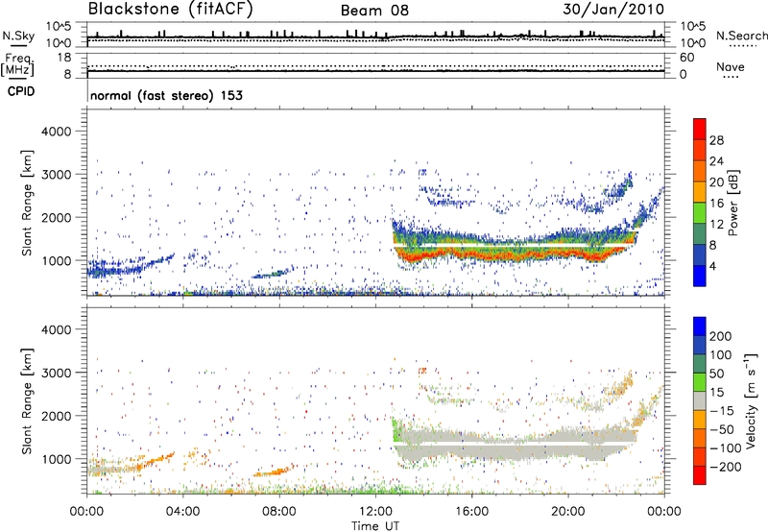
Task: Click the "28" label on power colorbar
Action: (x=716, y=140)
